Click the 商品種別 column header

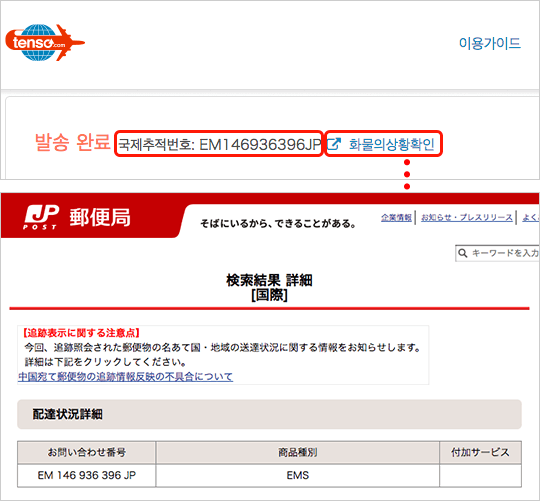[298, 452]
